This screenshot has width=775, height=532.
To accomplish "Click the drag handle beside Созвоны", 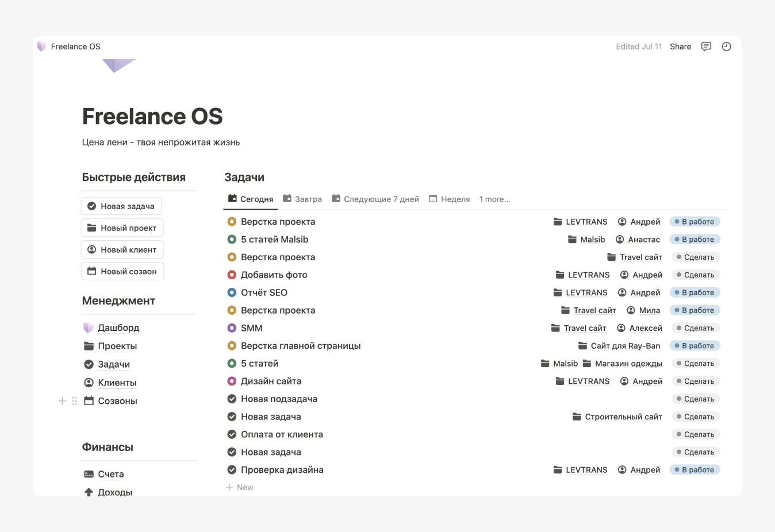I will click(x=74, y=401).
